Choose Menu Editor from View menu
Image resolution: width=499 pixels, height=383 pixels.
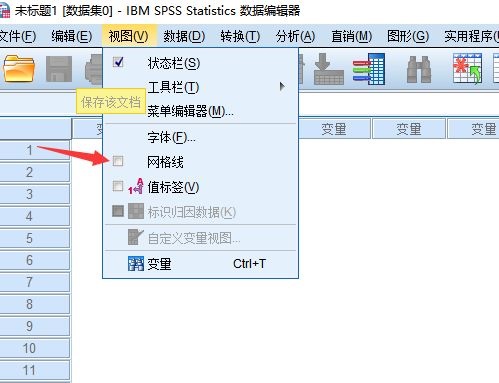(200, 111)
